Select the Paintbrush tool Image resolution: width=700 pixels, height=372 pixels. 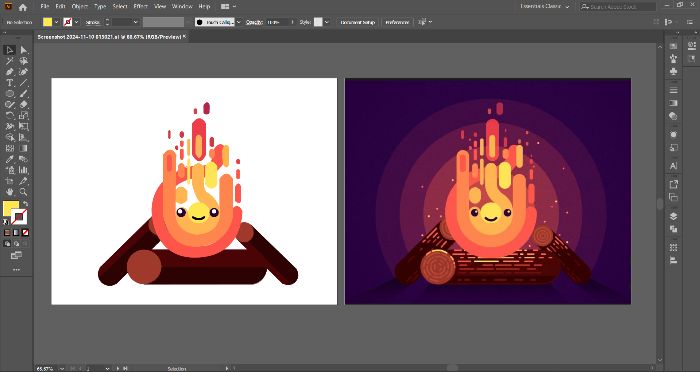click(24, 94)
